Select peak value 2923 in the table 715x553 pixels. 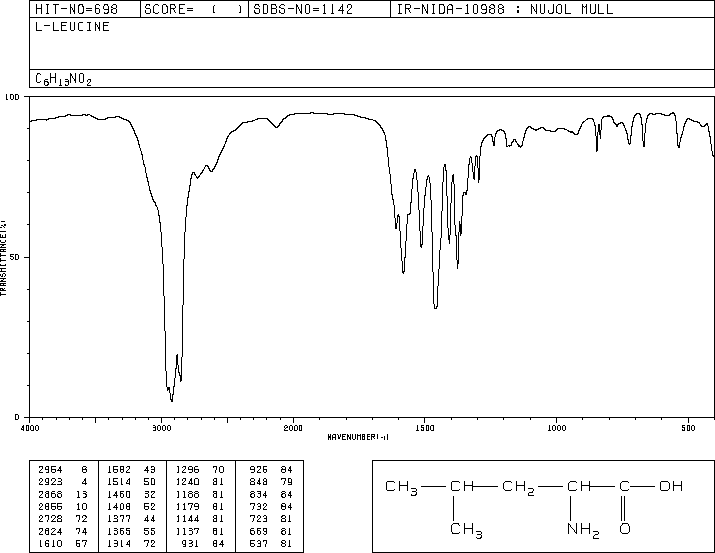50,481
